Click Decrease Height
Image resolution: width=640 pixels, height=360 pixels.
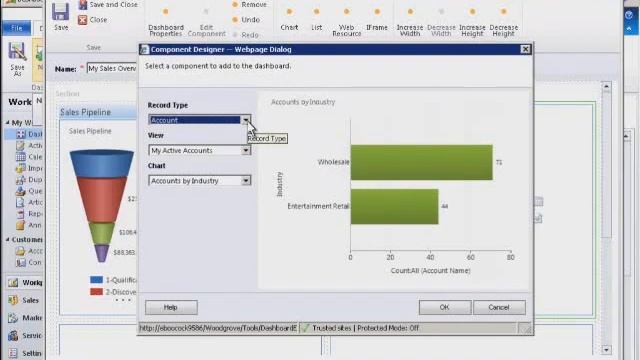pos(504,22)
